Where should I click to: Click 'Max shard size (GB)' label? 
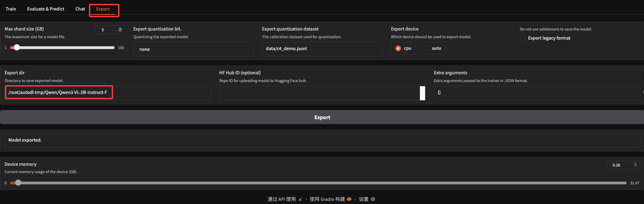[24, 29]
